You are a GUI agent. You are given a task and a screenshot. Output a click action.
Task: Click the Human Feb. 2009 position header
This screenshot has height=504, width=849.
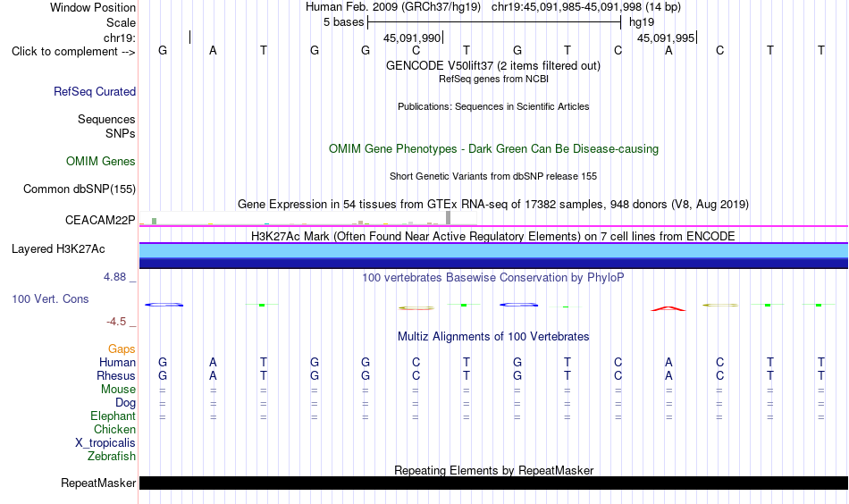pos(493,7)
